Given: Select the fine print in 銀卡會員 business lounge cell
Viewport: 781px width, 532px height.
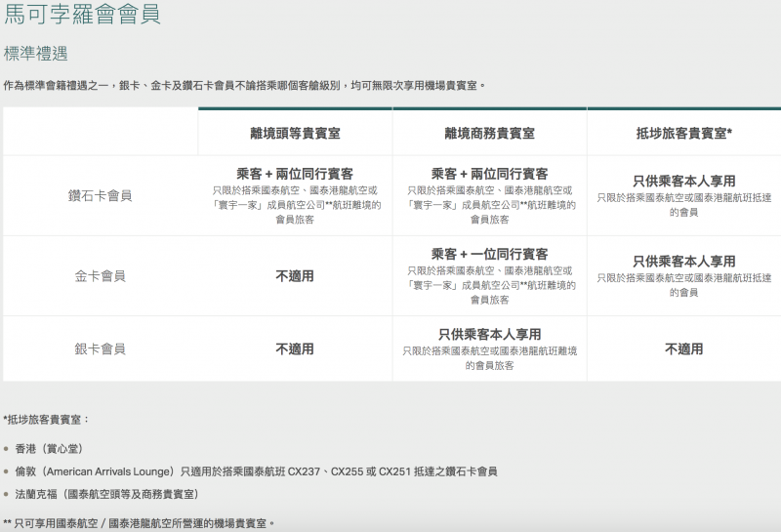Looking at the screenshot, I should coord(490,358).
